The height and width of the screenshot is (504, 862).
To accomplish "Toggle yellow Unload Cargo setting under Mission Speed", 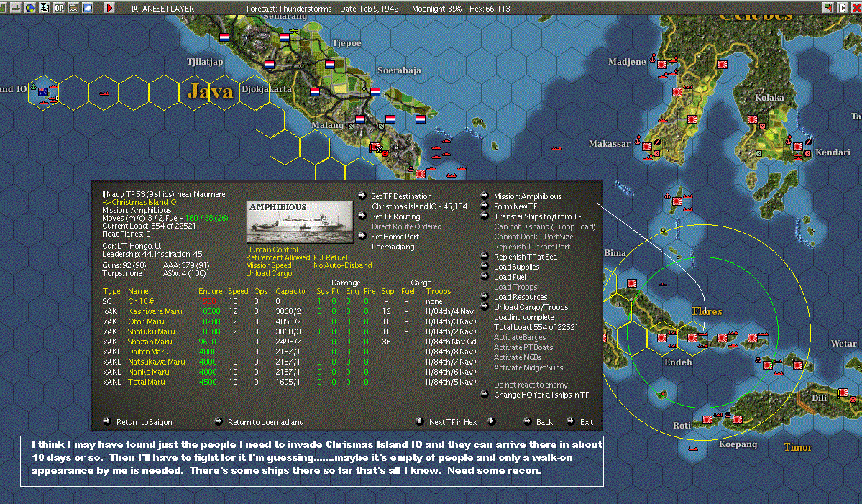I will 269,273.
